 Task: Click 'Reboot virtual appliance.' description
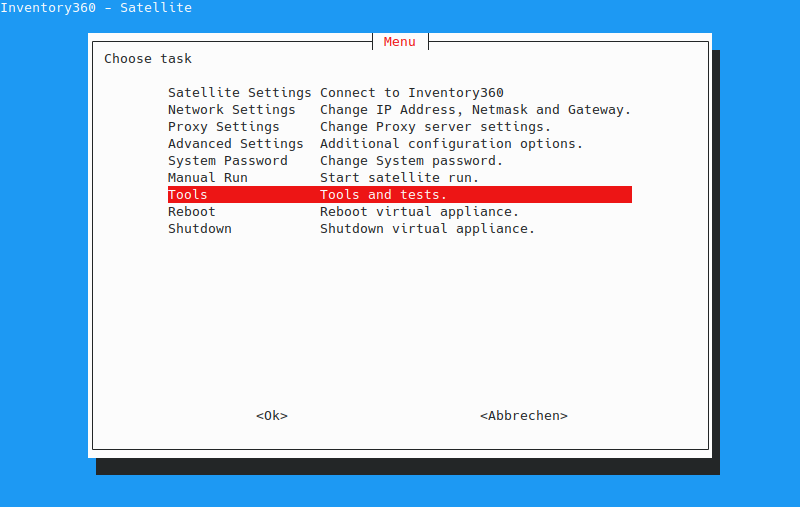click(419, 212)
